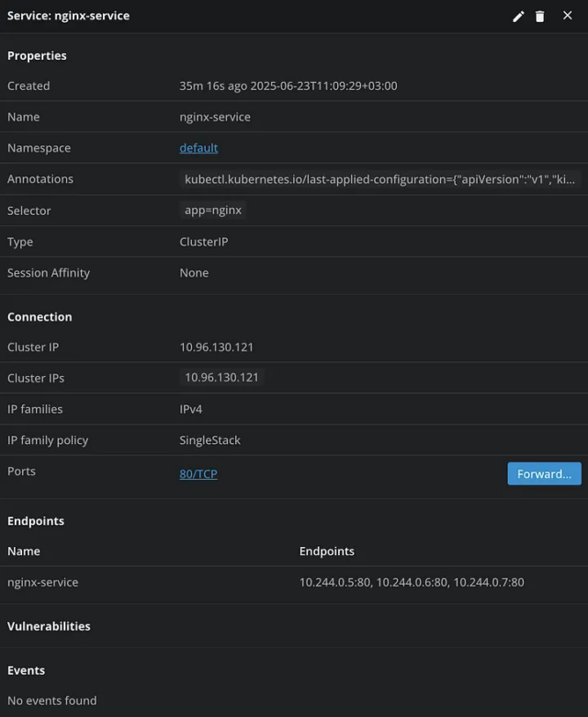Viewport: 588px width, 717px height.
Task: Click the Events section heading
Action: [x=26, y=671]
